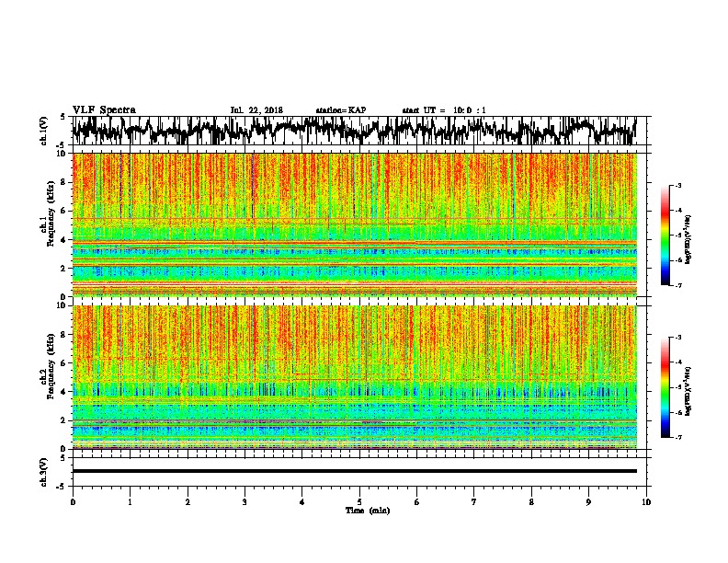Click the '5' voltage tick on ch.1(V) axis

[x=63, y=117]
